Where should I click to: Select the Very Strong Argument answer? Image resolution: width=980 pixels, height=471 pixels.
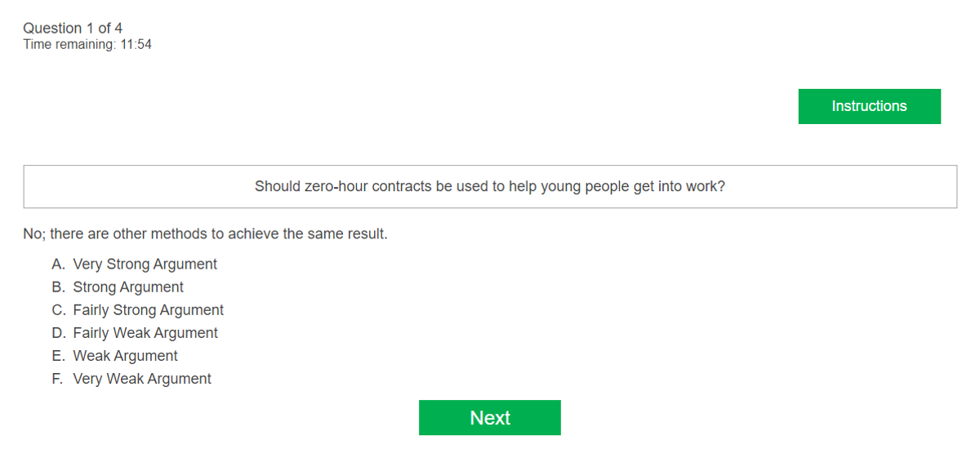[145, 264]
